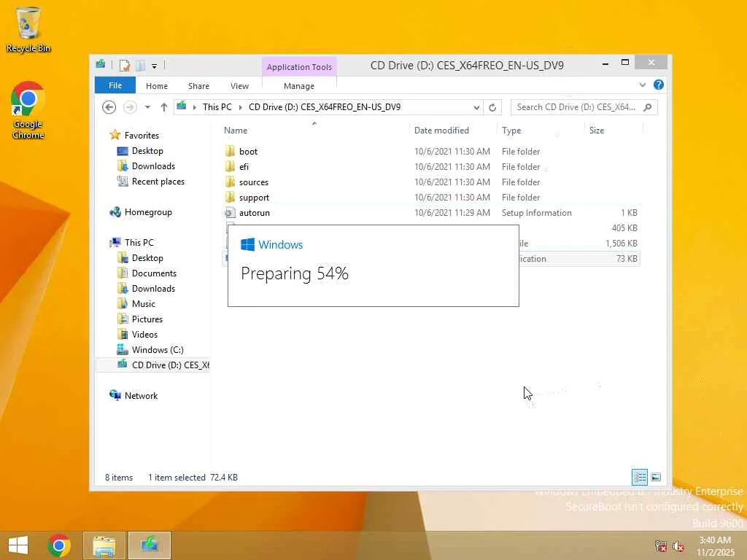Switch to Large icons view button
747x560 pixels.
pyautogui.click(x=656, y=477)
